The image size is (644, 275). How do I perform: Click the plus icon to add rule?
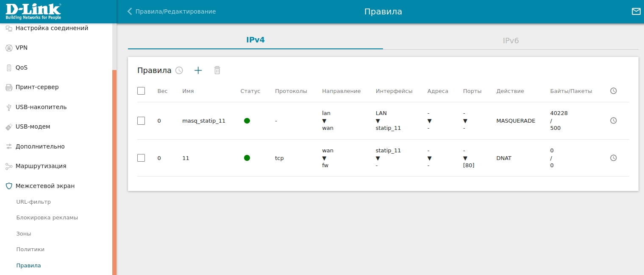pyautogui.click(x=198, y=70)
